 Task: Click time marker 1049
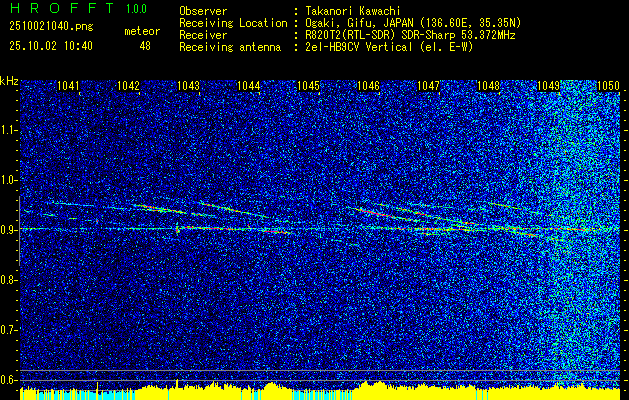[x=548, y=86]
